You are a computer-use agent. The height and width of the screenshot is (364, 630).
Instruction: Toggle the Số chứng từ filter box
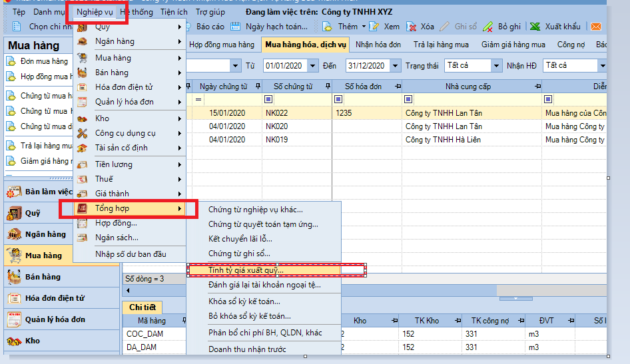click(x=268, y=99)
